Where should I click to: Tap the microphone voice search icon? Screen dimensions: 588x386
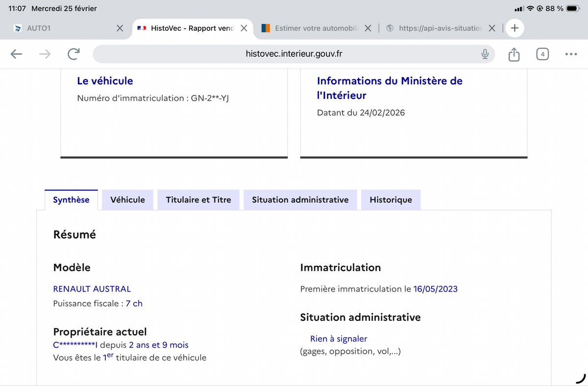(x=485, y=54)
